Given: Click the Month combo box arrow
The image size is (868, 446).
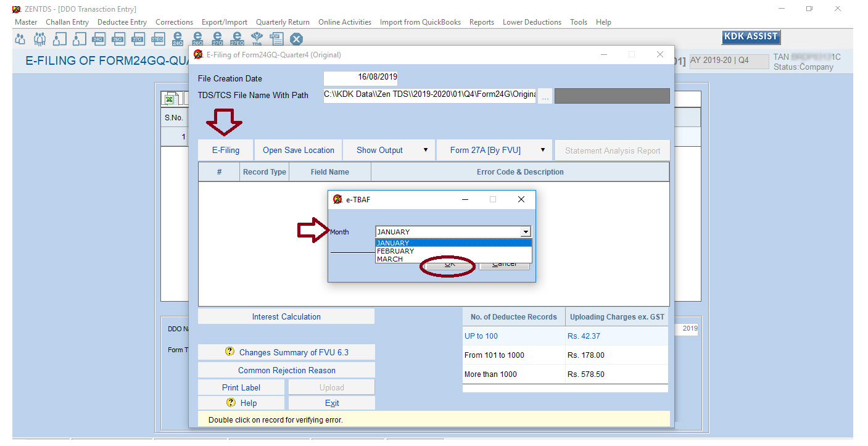Looking at the screenshot, I should click(x=526, y=232).
